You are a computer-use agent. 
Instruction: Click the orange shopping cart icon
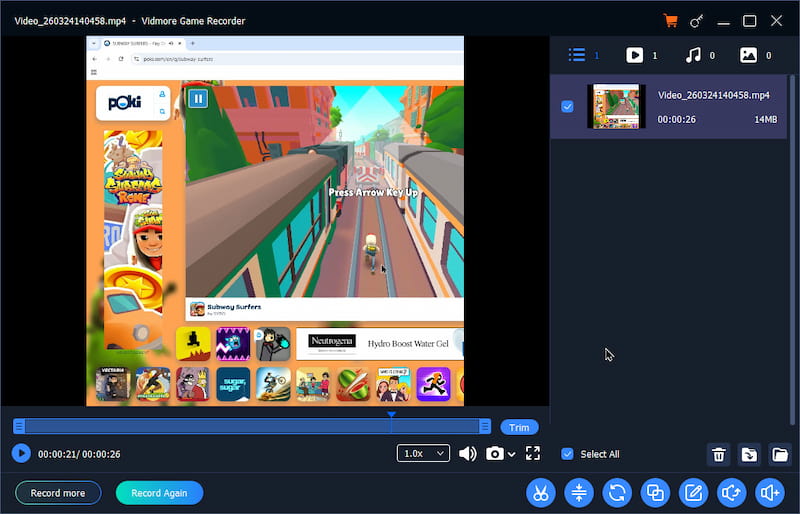(670, 21)
